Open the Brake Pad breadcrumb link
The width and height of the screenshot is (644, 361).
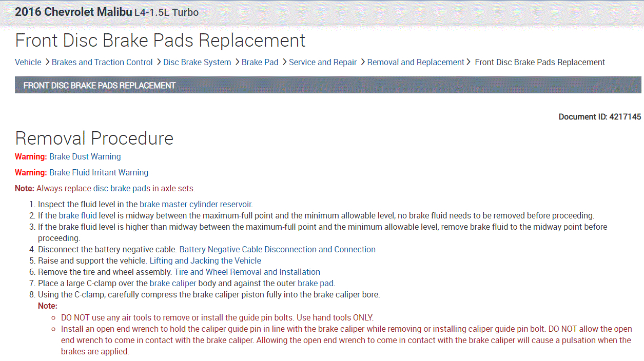point(260,63)
